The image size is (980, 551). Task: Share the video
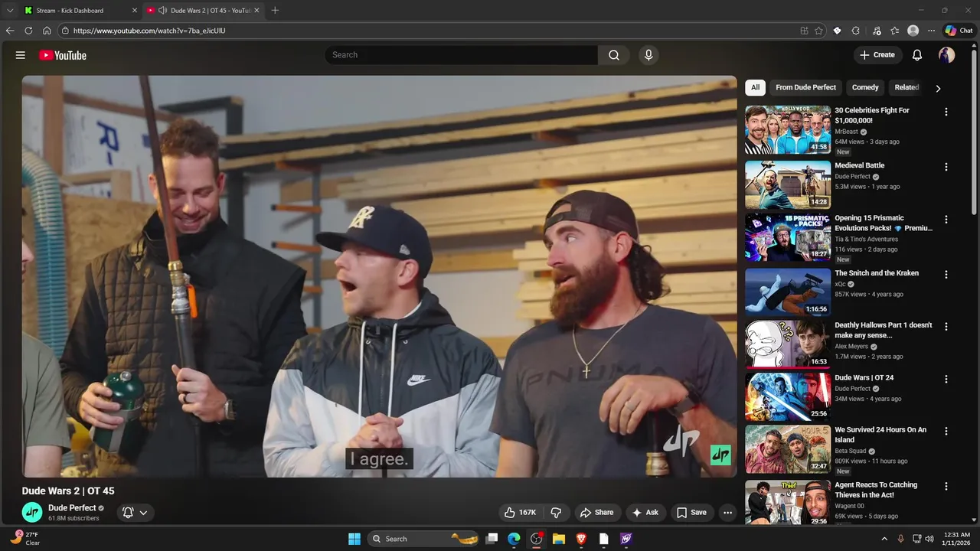click(x=596, y=513)
